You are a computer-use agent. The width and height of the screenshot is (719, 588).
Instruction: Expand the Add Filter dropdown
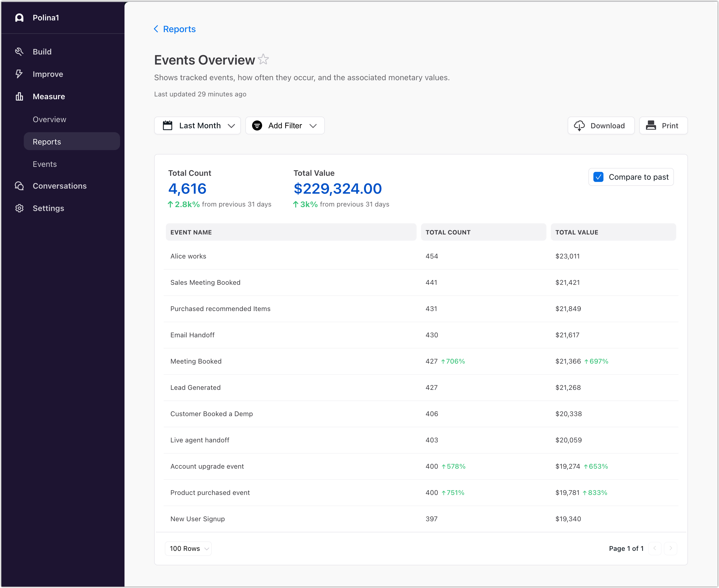285,126
